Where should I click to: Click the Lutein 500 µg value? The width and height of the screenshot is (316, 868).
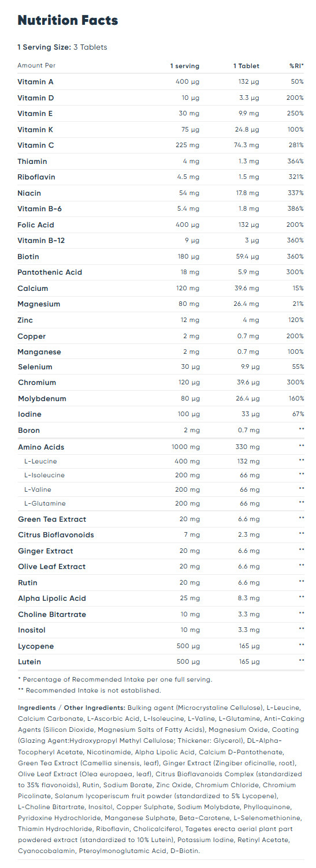click(187, 661)
